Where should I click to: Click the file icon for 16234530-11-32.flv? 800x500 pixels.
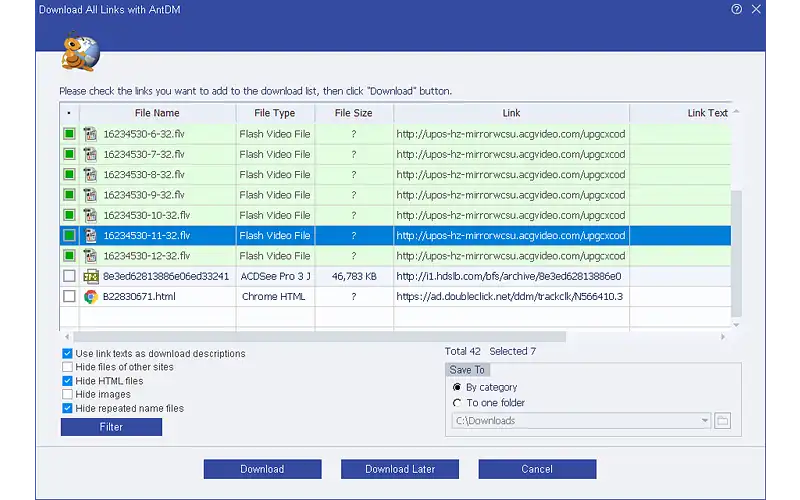click(90, 236)
